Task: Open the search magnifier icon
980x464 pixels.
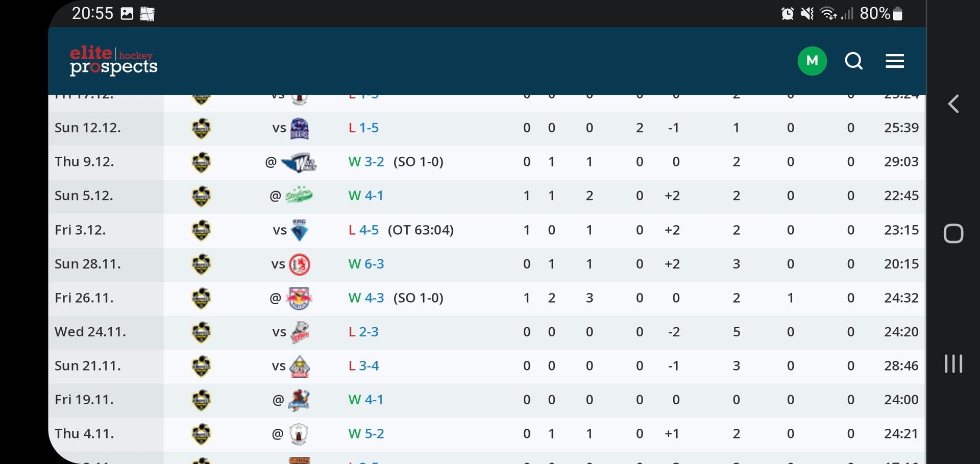Action: pyautogui.click(x=853, y=61)
